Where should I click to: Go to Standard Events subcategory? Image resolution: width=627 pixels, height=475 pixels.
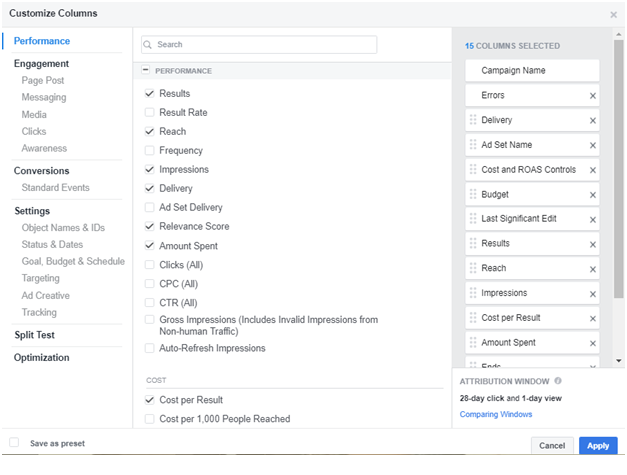click(56, 188)
